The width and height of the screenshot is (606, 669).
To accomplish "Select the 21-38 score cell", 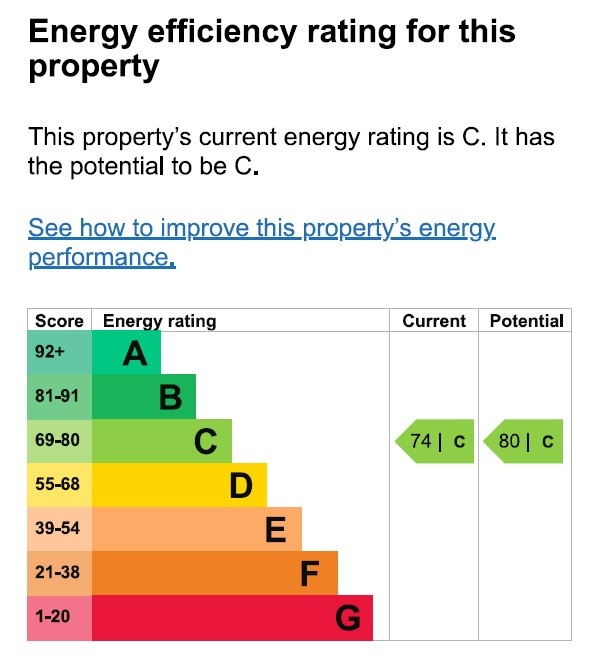I will coord(59,573).
